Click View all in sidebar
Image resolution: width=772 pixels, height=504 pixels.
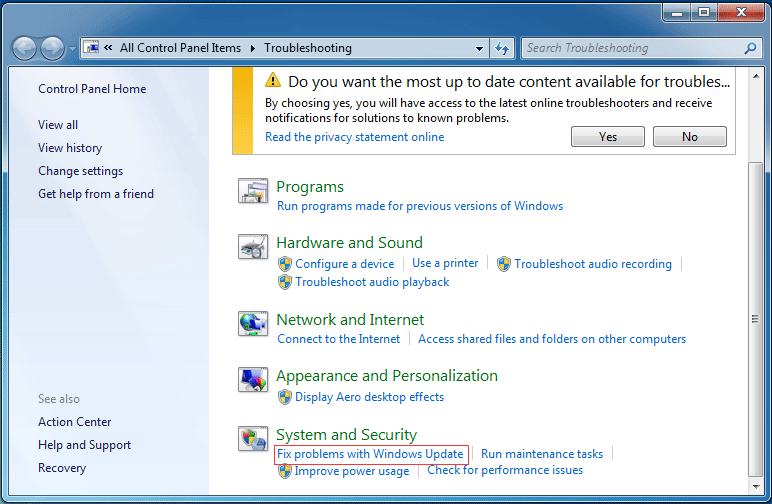[58, 125]
